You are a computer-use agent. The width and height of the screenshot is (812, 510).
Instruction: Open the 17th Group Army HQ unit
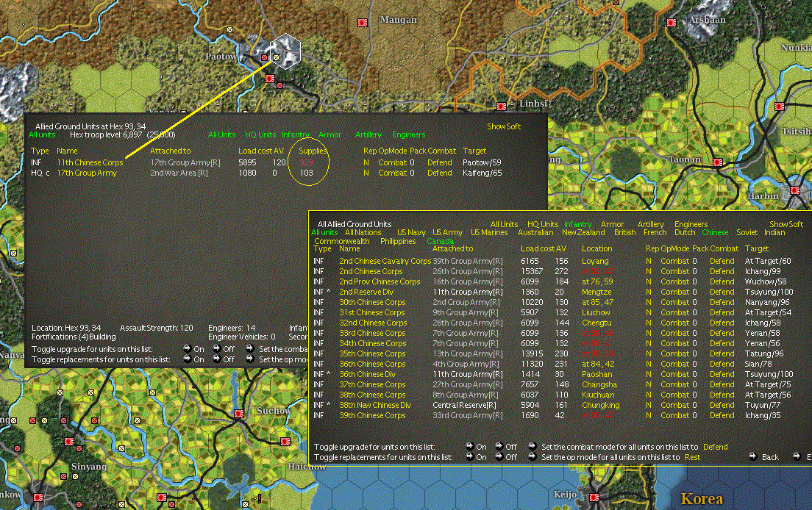(x=87, y=173)
